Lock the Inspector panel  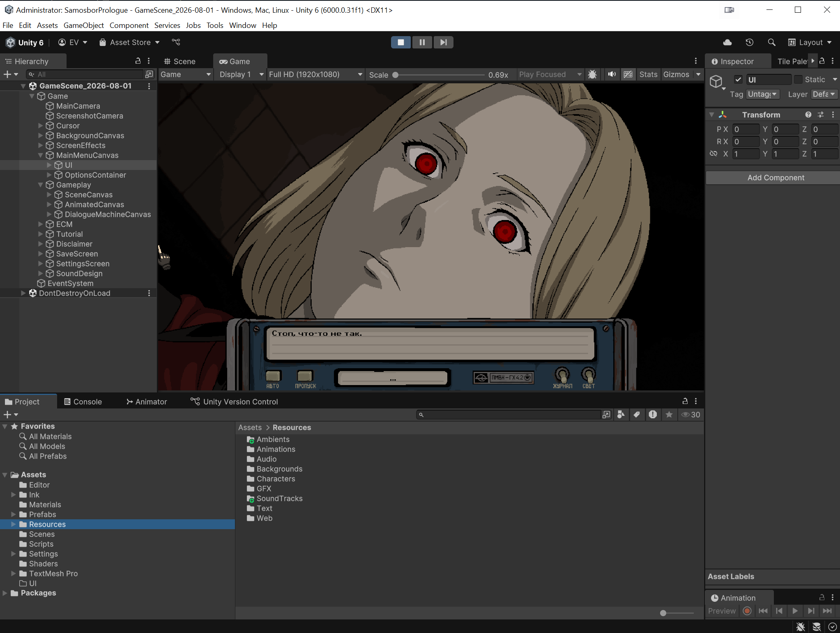[x=822, y=61]
